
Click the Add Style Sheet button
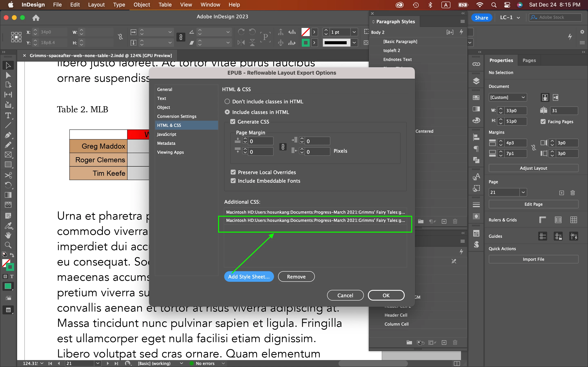pyautogui.click(x=249, y=276)
